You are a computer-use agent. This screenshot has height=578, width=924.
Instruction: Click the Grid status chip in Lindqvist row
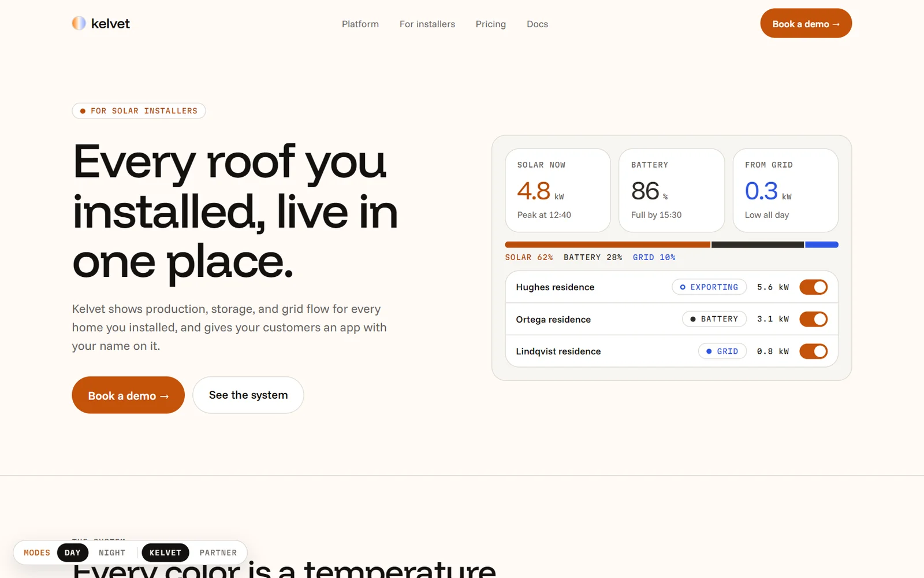722,351
